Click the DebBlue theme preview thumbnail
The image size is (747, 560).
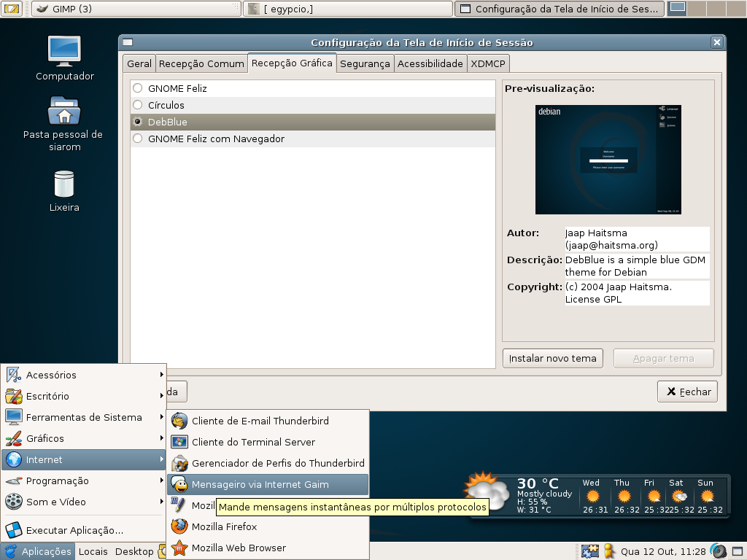point(608,160)
